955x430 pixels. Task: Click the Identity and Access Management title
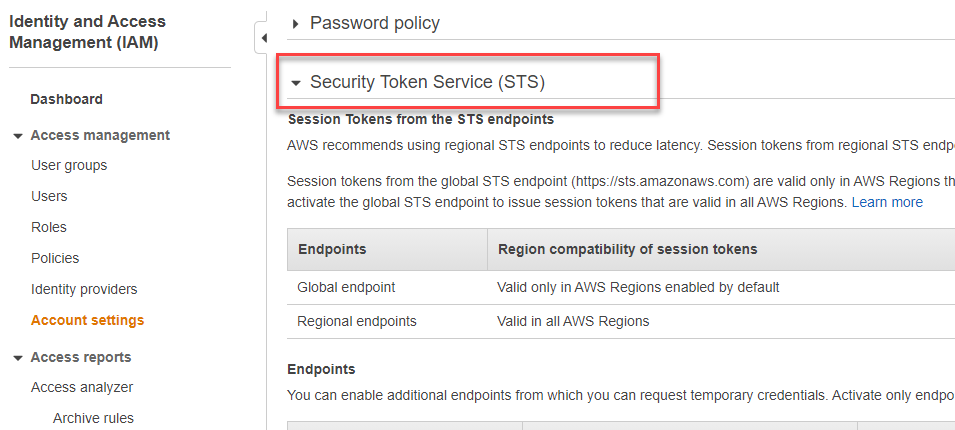(88, 32)
